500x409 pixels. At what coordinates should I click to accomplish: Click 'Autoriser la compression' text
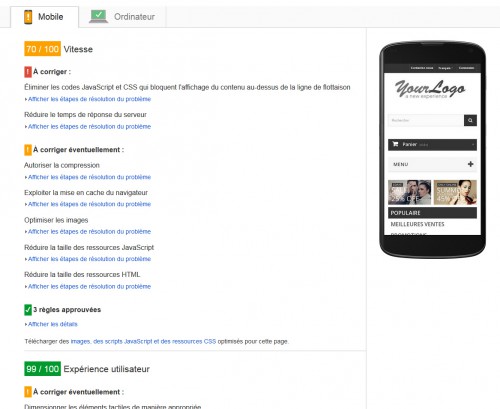[x=62, y=165]
